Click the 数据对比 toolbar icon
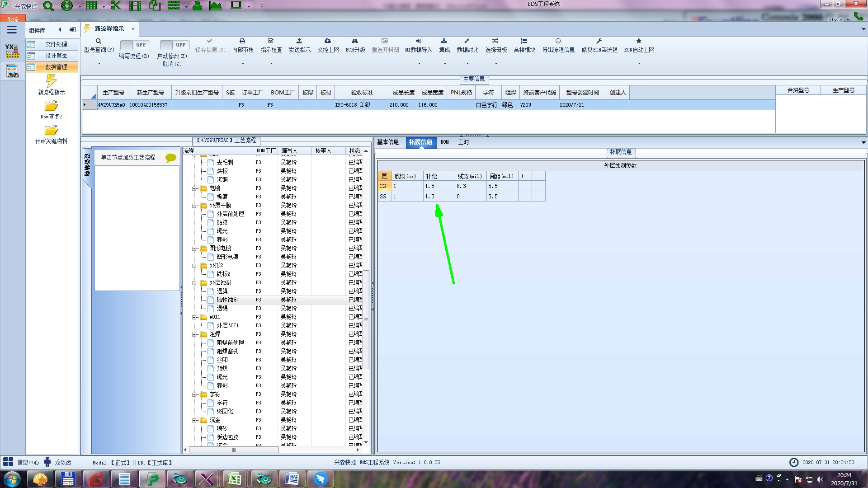868x488 pixels. pyautogui.click(x=467, y=41)
